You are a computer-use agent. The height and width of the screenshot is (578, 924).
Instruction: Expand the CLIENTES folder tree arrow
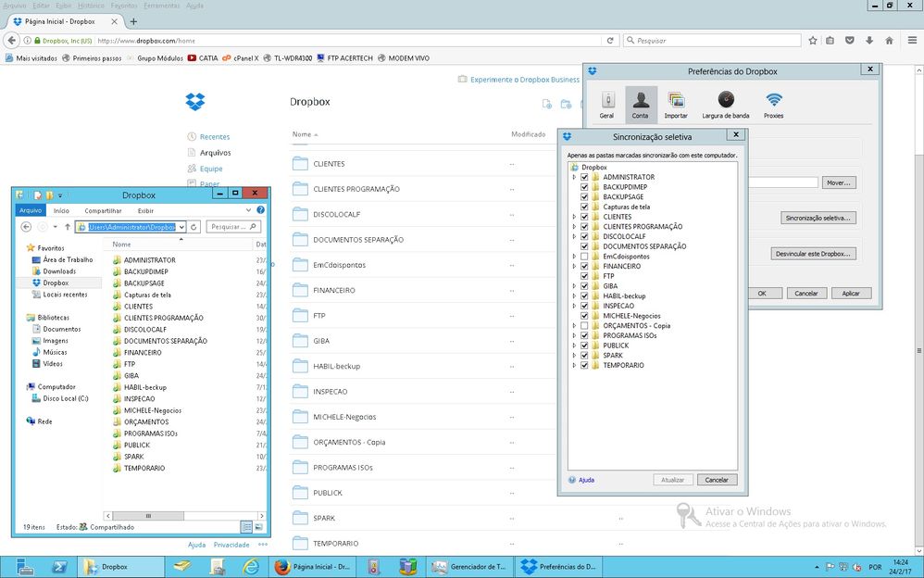click(574, 217)
